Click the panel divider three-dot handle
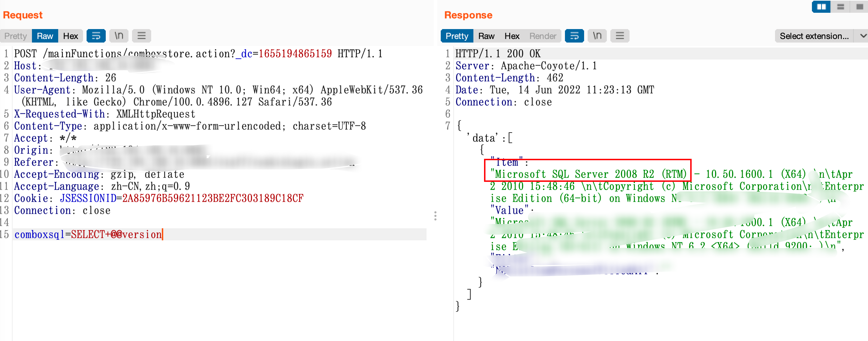The height and width of the screenshot is (341, 868). [435, 216]
